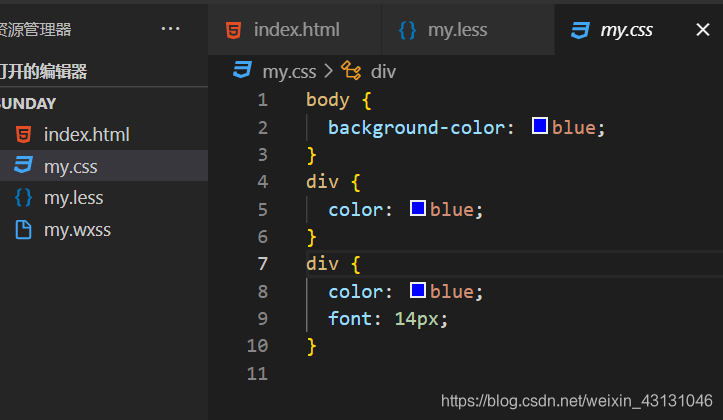Open blue color swatch on line 8
The image size is (723, 420).
[x=418, y=290]
